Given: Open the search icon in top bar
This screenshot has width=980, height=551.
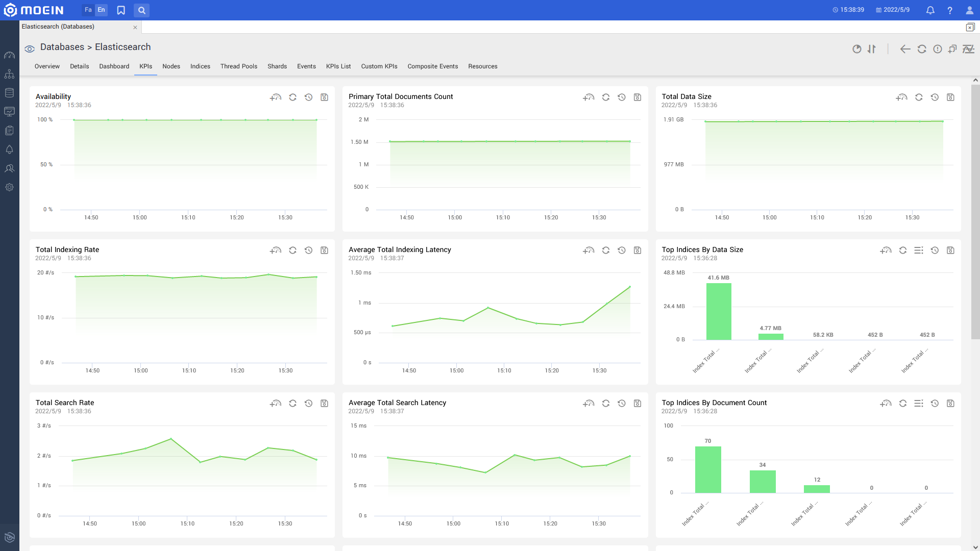Looking at the screenshot, I should [x=141, y=10].
